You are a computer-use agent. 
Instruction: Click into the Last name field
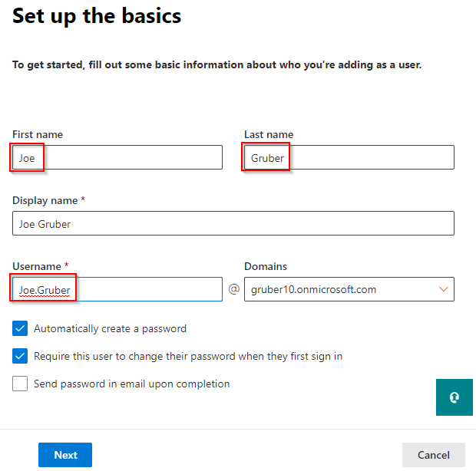tap(349, 157)
